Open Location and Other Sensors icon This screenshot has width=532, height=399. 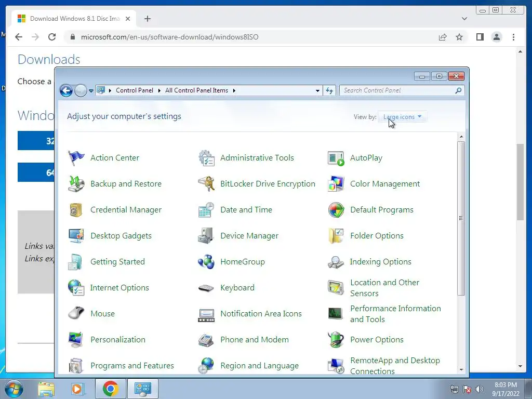[x=336, y=288]
